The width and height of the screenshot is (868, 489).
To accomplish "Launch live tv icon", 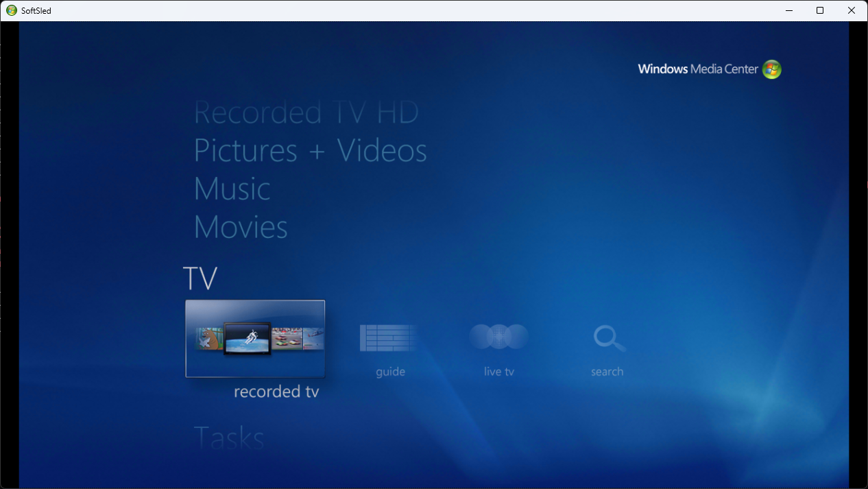I will click(x=498, y=337).
